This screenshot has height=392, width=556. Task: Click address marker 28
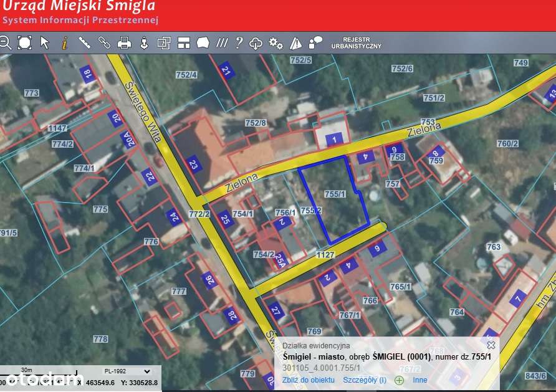coord(232,315)
